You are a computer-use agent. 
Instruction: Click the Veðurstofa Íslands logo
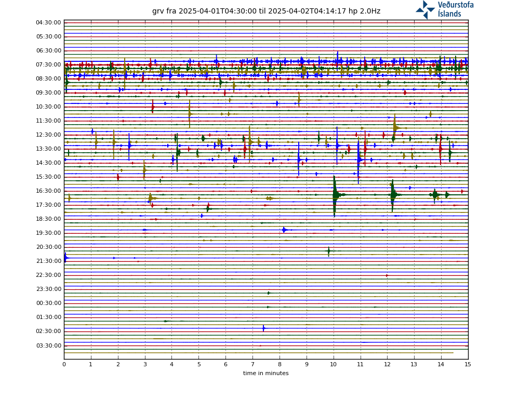pyautogui.click(x=445, y=9)
